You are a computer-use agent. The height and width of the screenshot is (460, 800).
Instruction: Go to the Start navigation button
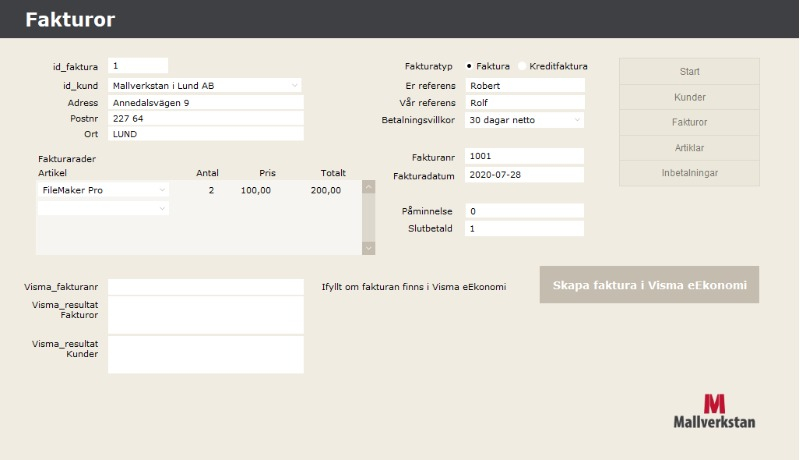[689, 71]
